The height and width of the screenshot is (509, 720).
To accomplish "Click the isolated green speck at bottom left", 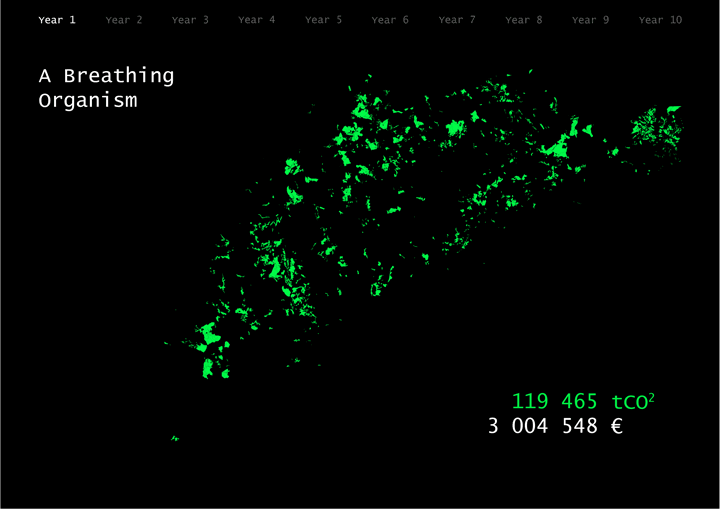I will point(175,438).
